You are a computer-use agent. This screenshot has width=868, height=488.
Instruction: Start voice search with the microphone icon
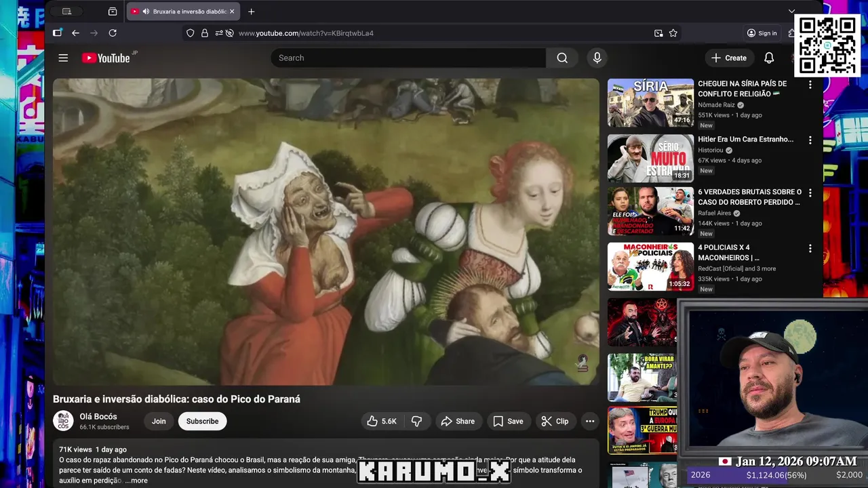click(597, 58)
